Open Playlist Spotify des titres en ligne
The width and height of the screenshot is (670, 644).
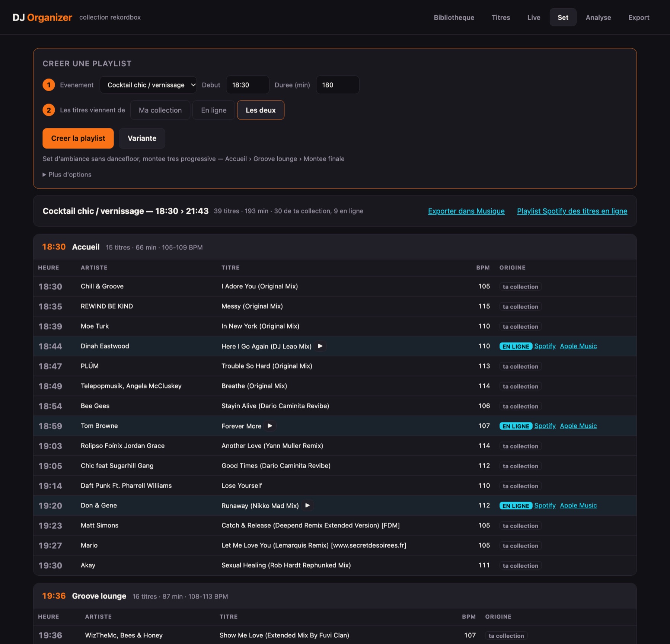[572, 211]
